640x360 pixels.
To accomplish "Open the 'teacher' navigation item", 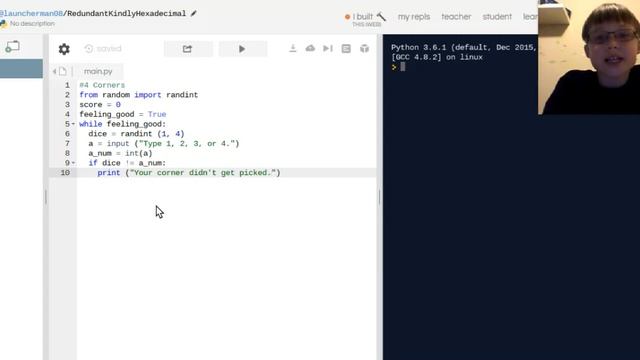I will coord(456,17).
